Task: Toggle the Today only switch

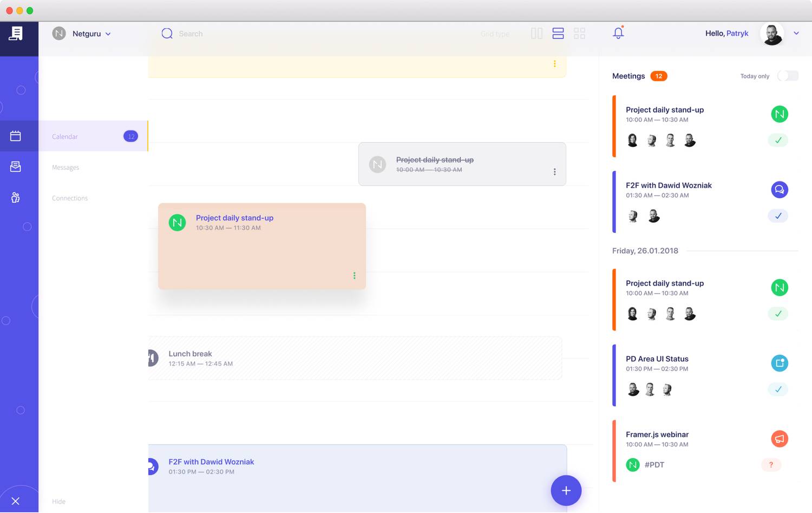Action: pyautogui.click(x=788, y=76)
